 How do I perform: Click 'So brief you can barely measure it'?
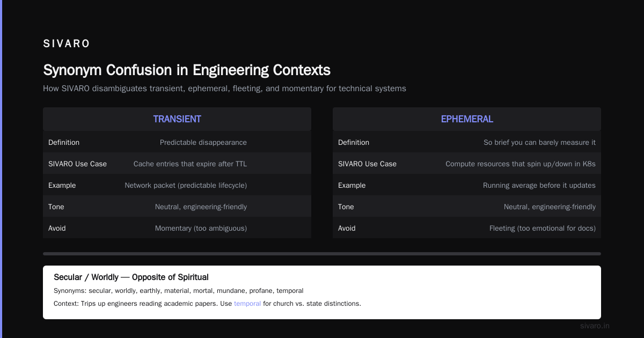539,142
